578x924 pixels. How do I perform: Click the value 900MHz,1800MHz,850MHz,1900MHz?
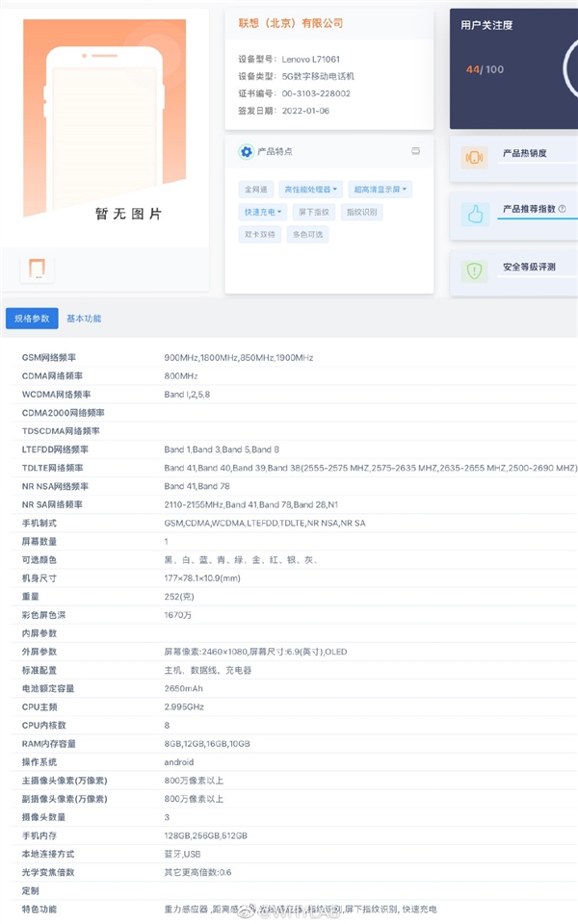pyautogui.click(x=239, y=358)
